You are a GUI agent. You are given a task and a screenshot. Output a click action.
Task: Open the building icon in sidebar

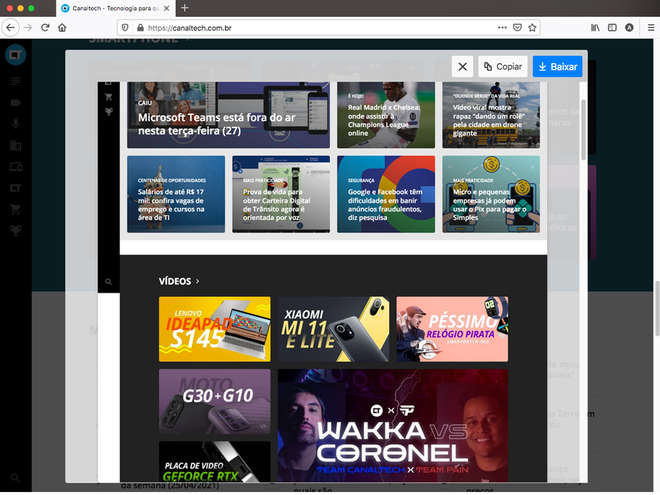tap(16, 145)
